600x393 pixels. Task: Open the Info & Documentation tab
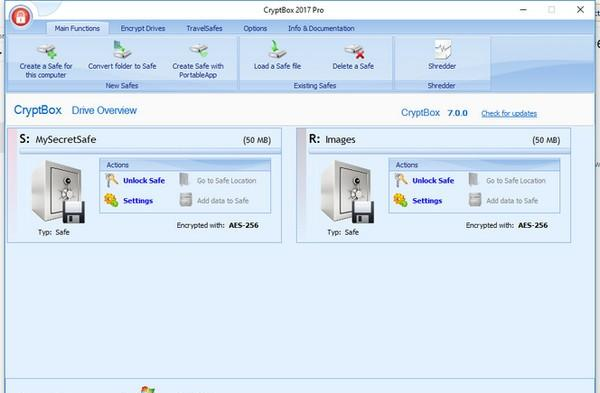(321, 28)
